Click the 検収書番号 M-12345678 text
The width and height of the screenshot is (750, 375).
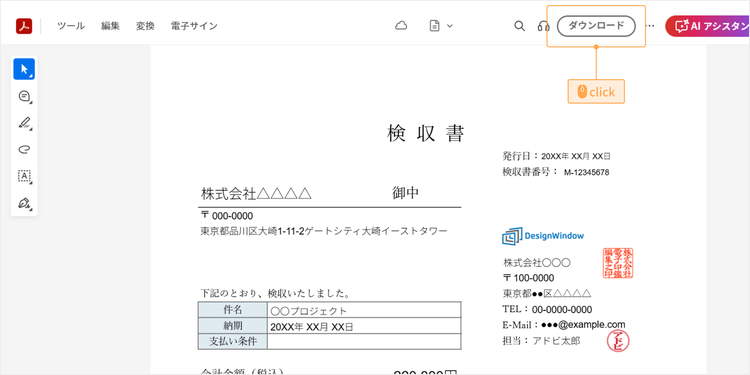[556, 172]
